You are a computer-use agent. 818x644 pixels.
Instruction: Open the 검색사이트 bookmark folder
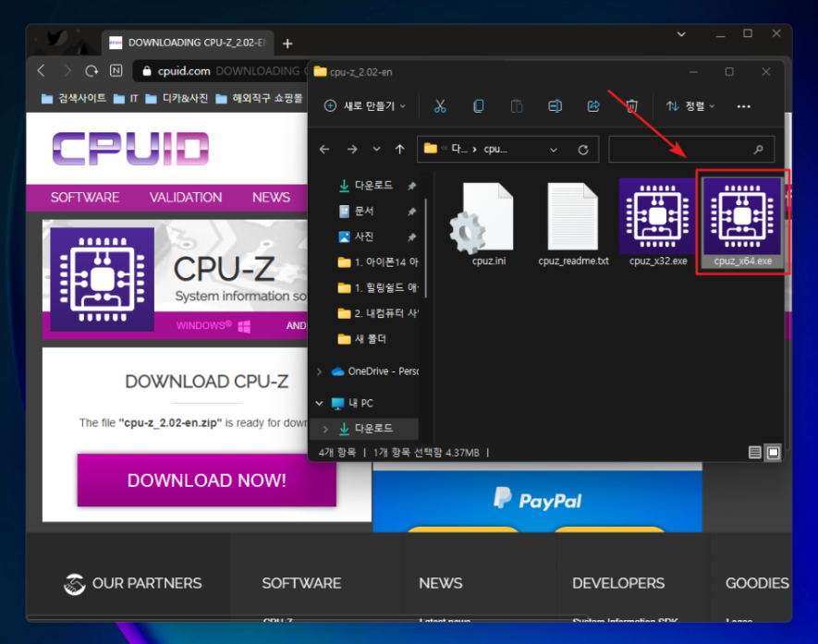pos(74,98)
